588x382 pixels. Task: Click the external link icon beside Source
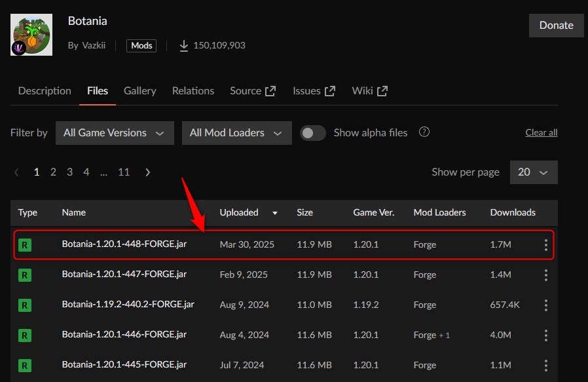(270, 91)
